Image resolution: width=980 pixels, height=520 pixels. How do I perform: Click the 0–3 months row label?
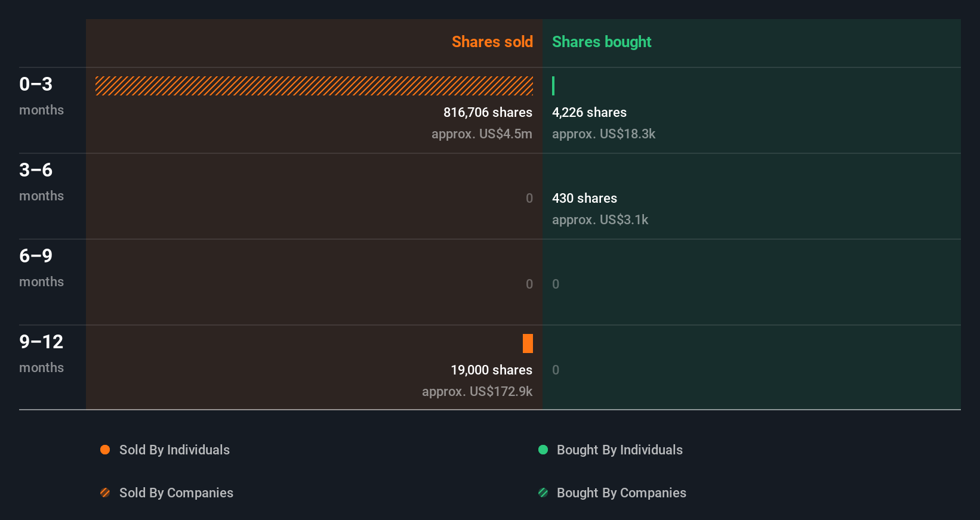[41, 95]
